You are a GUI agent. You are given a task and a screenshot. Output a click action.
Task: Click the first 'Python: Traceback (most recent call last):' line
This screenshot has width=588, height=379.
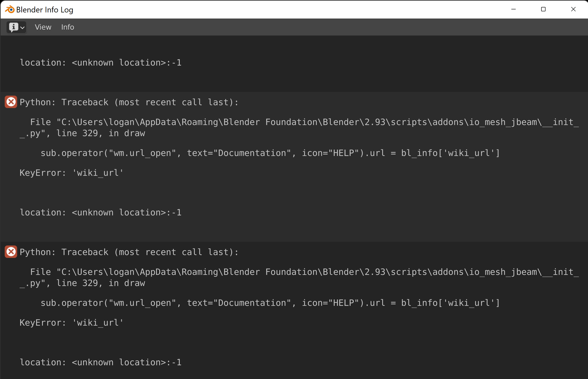[x=129, y=102]
